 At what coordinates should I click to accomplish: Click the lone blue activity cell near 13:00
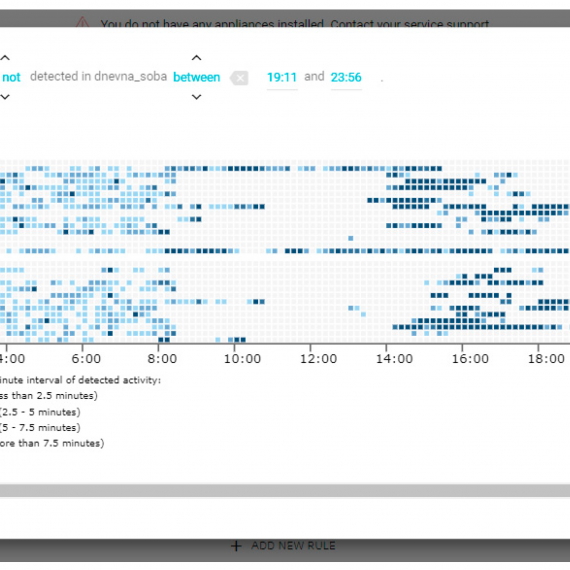point(350,238)
